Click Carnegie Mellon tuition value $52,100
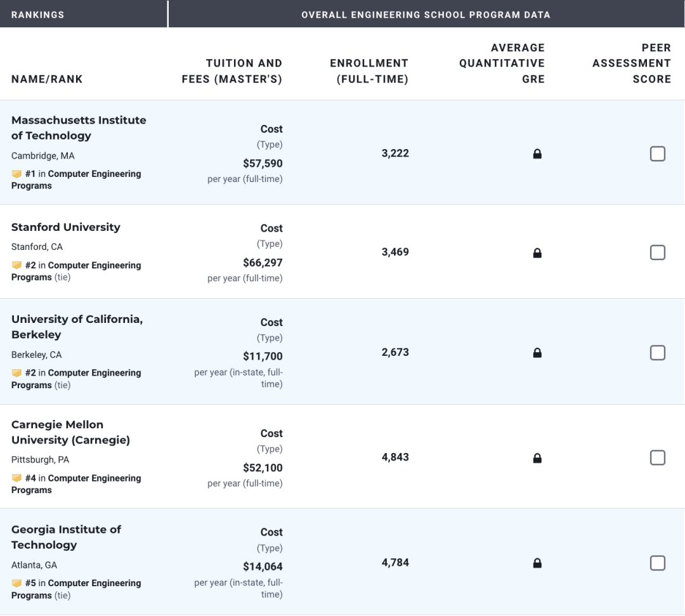The height and width of the screenshot is (616, 685). click(x=263, y=468)
